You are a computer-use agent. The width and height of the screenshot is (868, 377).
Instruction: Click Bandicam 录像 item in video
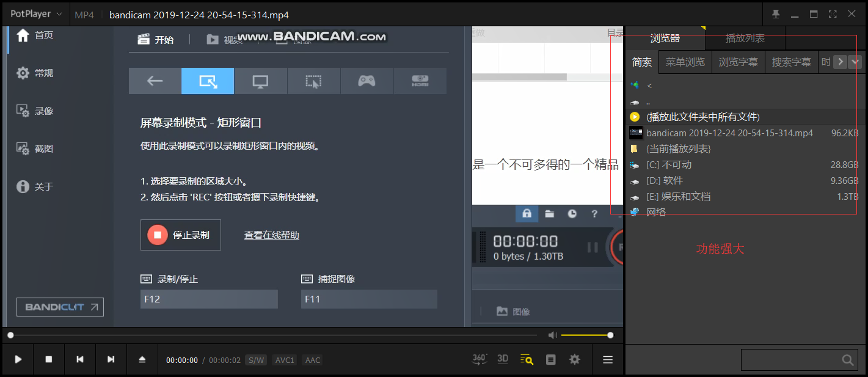coord(35,111)
